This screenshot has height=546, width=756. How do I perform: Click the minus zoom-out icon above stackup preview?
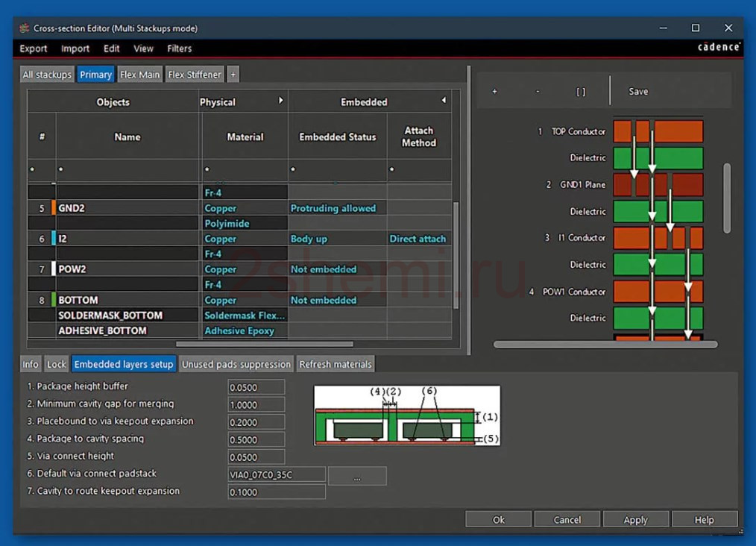point(538,91)
